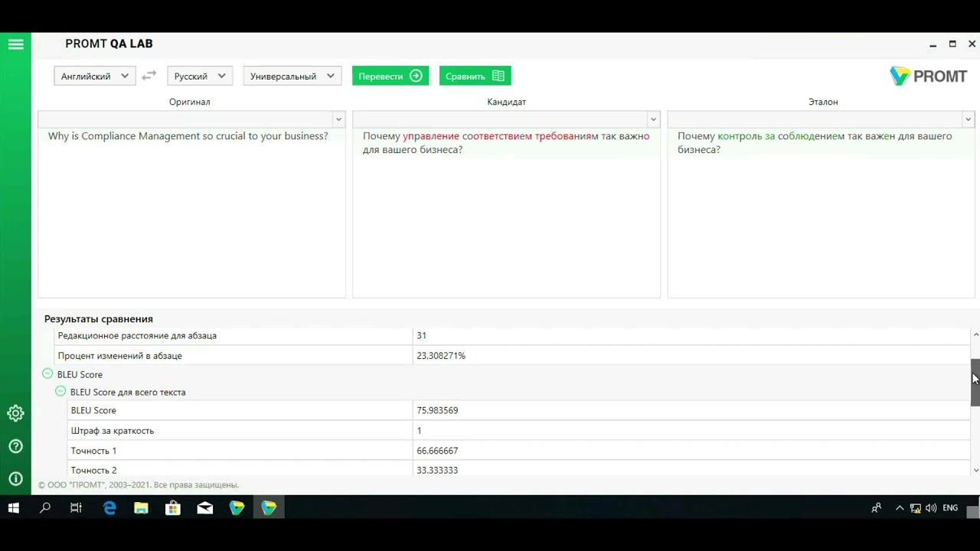Open settings gear in the sidebar
980x551 pixels.
pos(15,413)
